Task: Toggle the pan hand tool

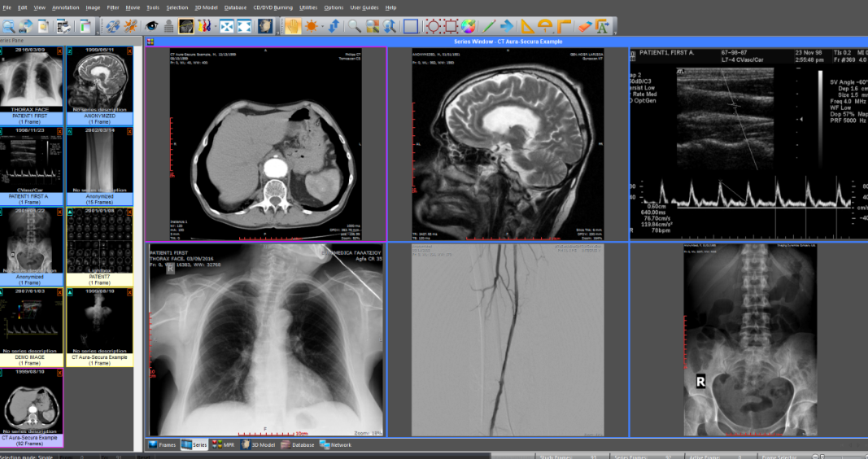Action: 293,26
